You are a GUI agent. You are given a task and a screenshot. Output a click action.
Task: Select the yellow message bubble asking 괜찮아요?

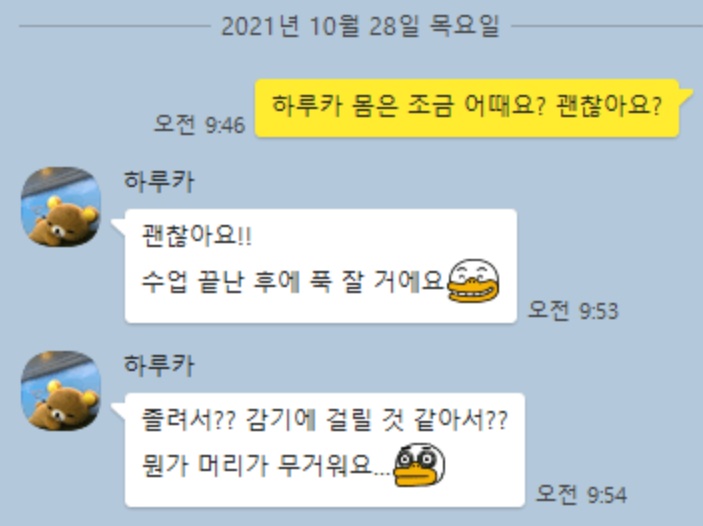point(467,108)
